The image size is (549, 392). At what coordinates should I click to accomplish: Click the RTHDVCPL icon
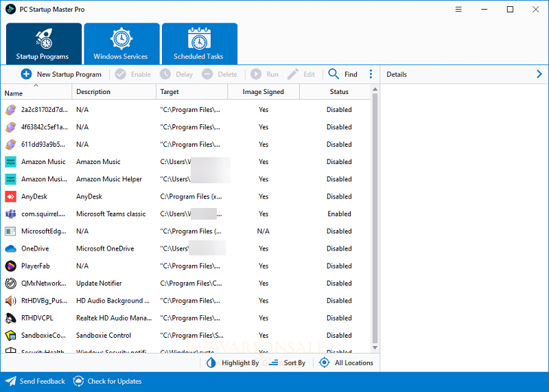10,318
